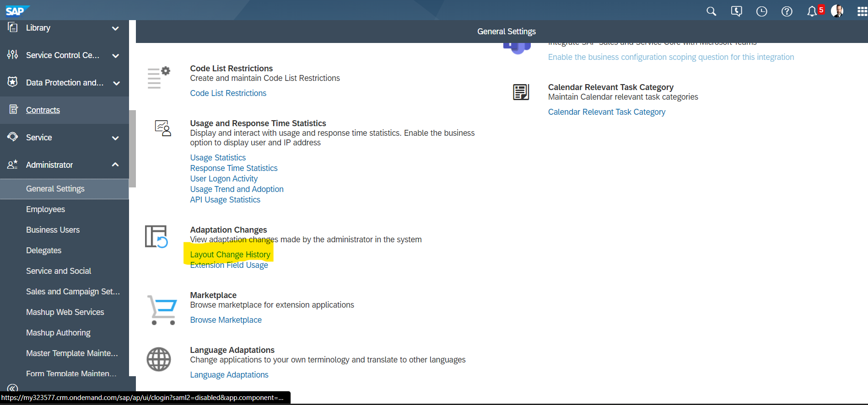Collapse the Administrator menu chevron

[115, 165]
